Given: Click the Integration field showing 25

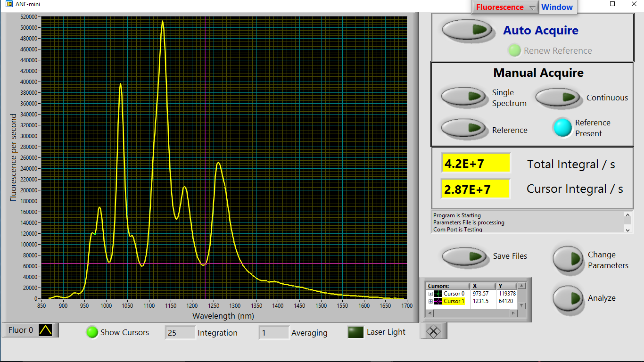Looking at the screenshot, I should tap(180, 332).
